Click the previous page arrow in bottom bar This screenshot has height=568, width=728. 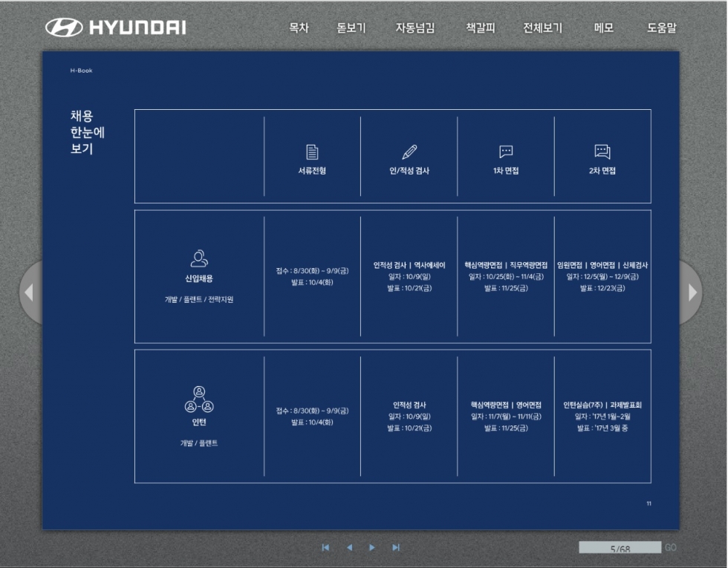[349, 548]
